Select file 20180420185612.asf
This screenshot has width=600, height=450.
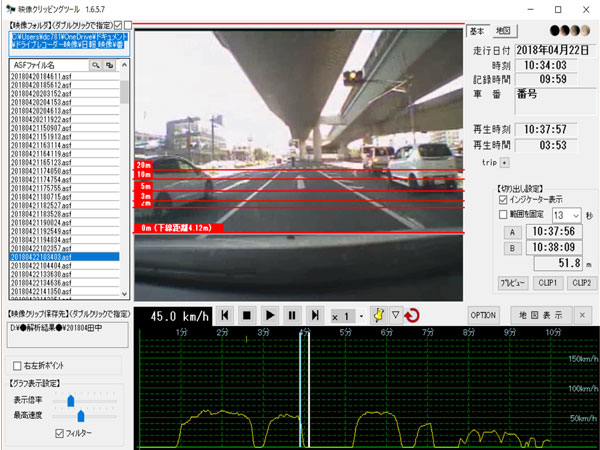point(64,85)
